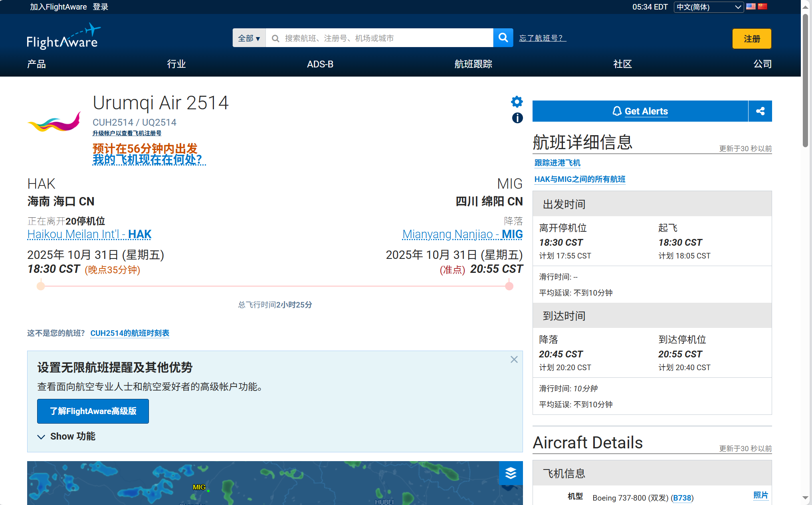This screenshot has width=812, height=505.
Task: Click the flight map preview
Action: [275, 483]
